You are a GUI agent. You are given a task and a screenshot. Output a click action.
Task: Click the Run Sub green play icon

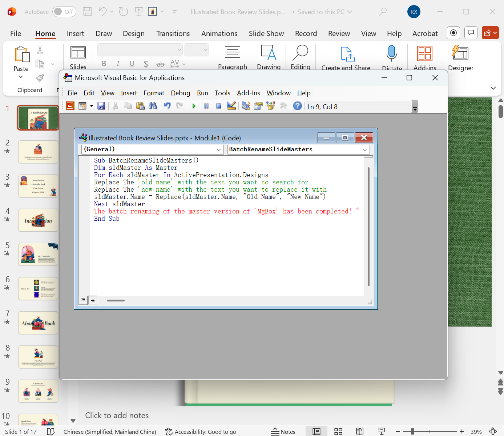(194, 106)
